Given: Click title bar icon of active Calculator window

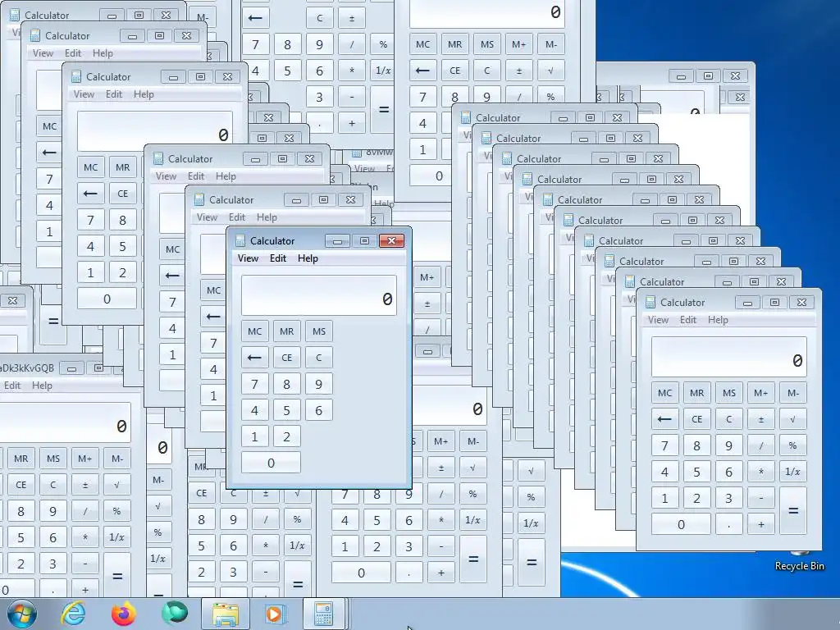Looking at the screenshot, I should [240, 241].
